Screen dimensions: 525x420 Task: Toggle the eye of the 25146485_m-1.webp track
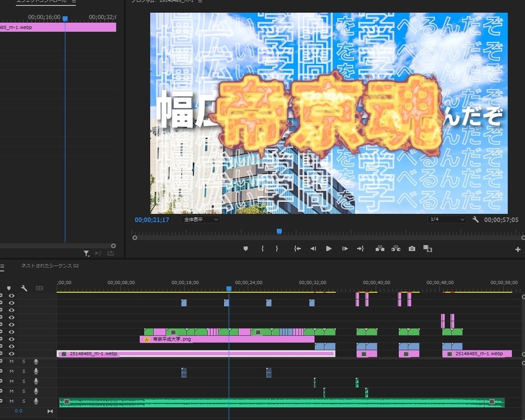click(11, 353)
